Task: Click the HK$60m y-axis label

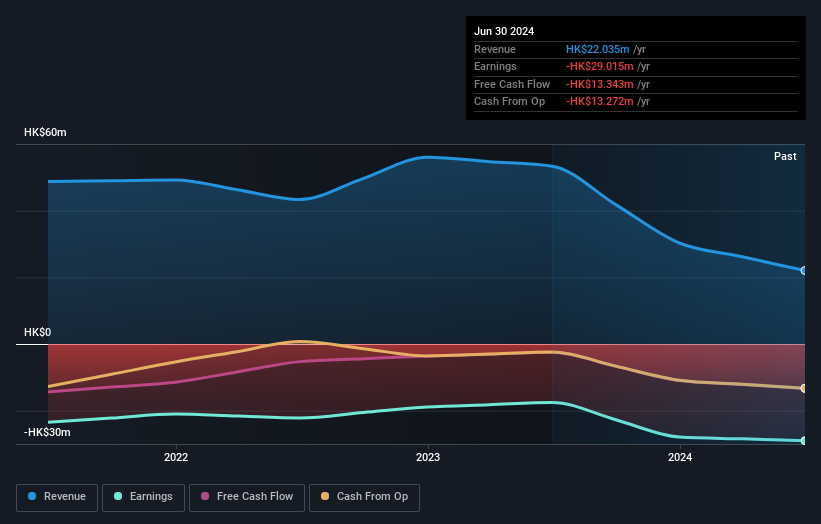Action: 45,132
